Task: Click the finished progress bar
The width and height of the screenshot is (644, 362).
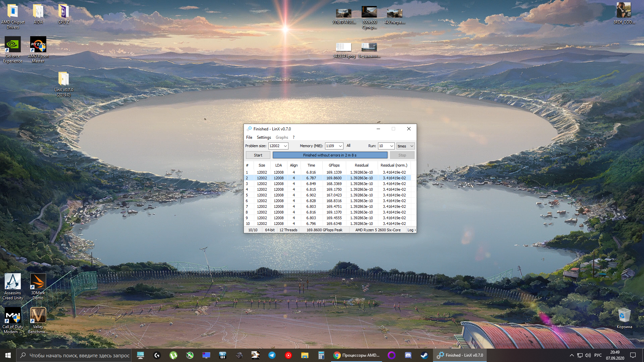Action: [x=330, y=155]
